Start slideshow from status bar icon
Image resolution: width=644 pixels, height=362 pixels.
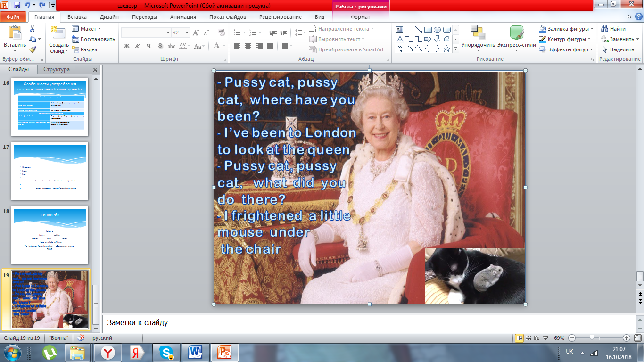(545, 338)
